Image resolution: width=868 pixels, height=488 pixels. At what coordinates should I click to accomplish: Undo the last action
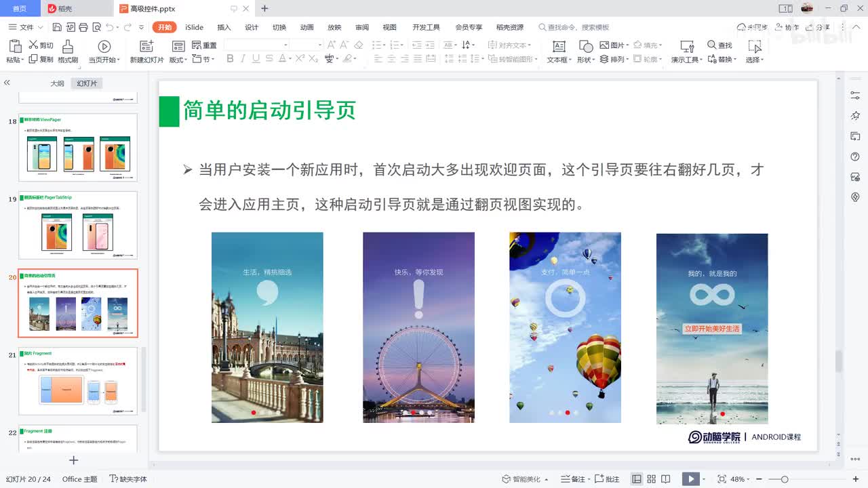point(109,27)
